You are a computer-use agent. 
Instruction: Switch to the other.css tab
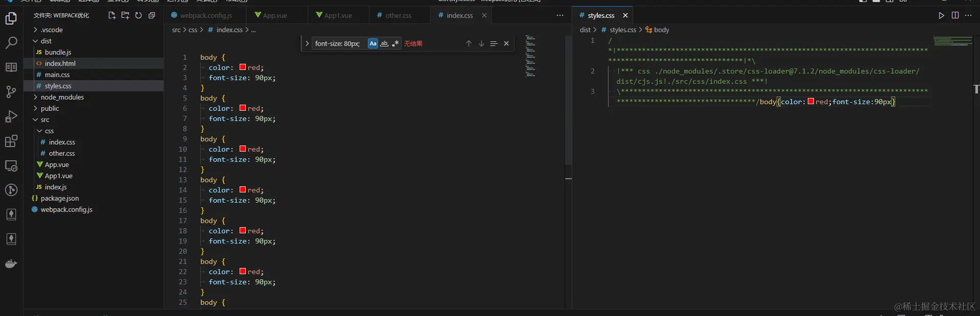[399, 15]
